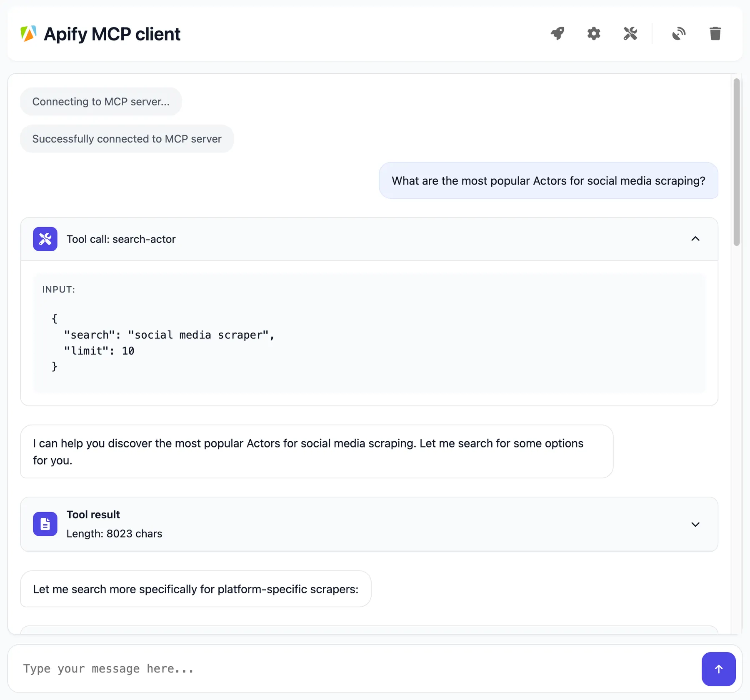Click the rocket quick-start icon
Image resolution: width=750 pixels, height=700 pixels.
(x=557, y=34)
